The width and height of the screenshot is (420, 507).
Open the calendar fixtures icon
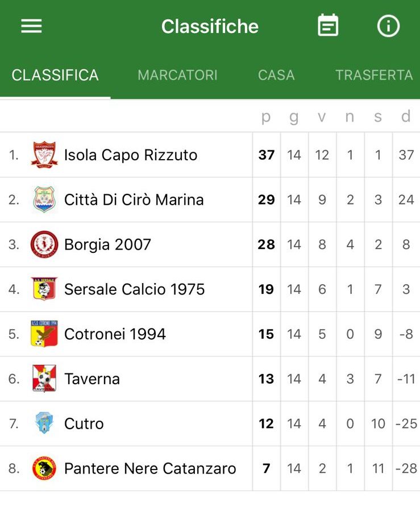click(328, 26)
